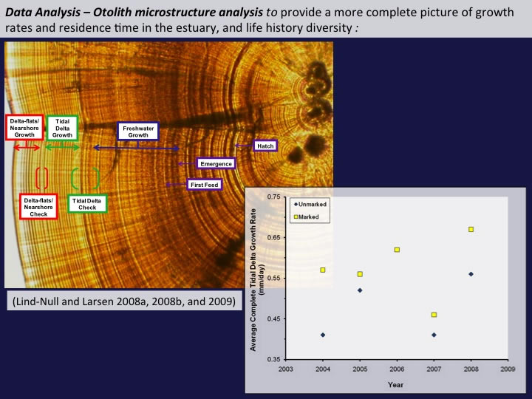The height and width of the screenshot is (399, 532).
Task: Click the green double-headed arrow
Action: pos(63,148)
